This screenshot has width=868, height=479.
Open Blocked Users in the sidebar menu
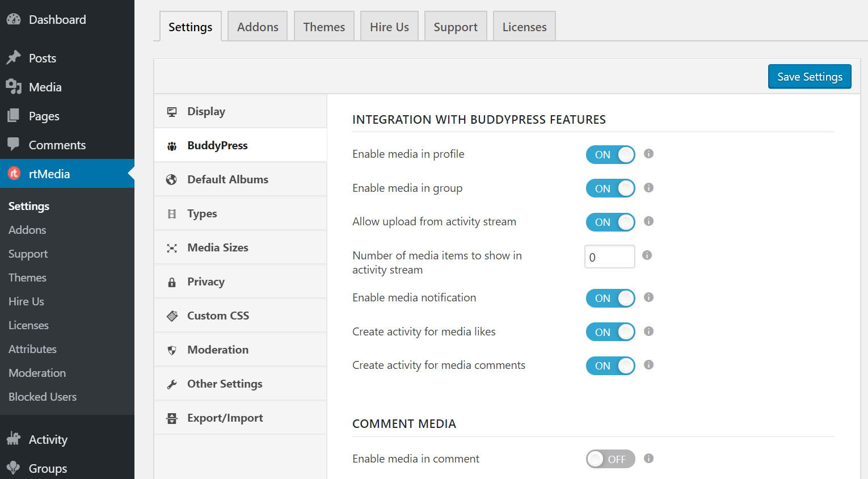pyautogui.click(x=42, y=397)
